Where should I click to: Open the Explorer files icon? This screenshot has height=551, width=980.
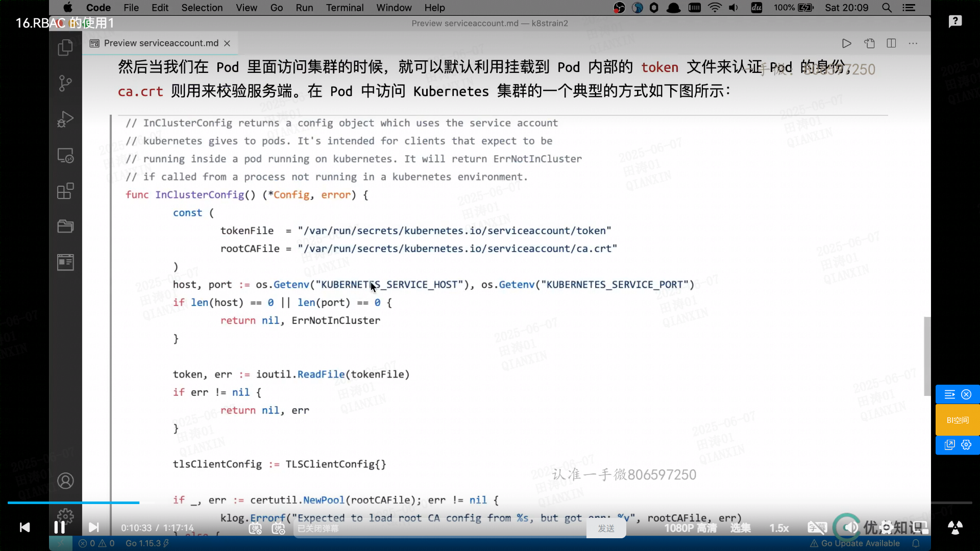tap(65, 47)
